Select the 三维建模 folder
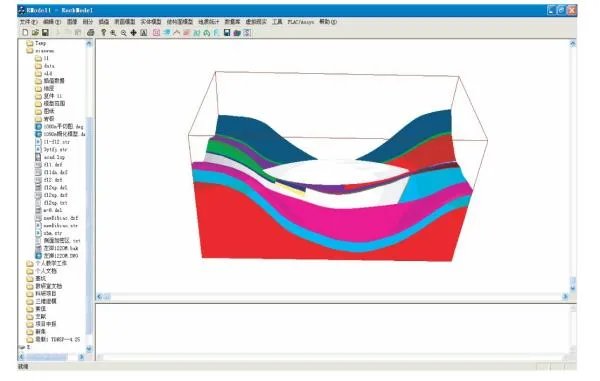Viewport: 600px width, 381px height. click(41, 301)
